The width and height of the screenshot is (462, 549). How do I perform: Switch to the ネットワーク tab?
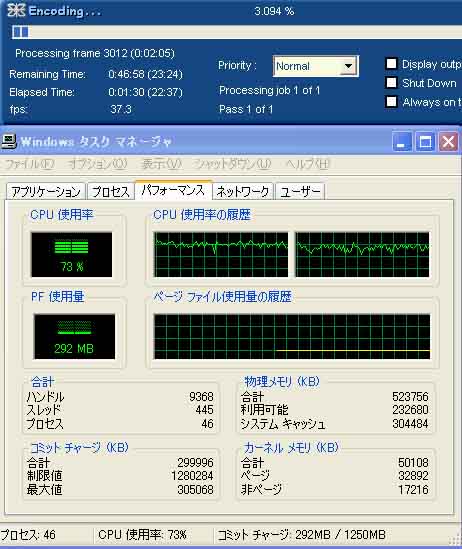243,192
